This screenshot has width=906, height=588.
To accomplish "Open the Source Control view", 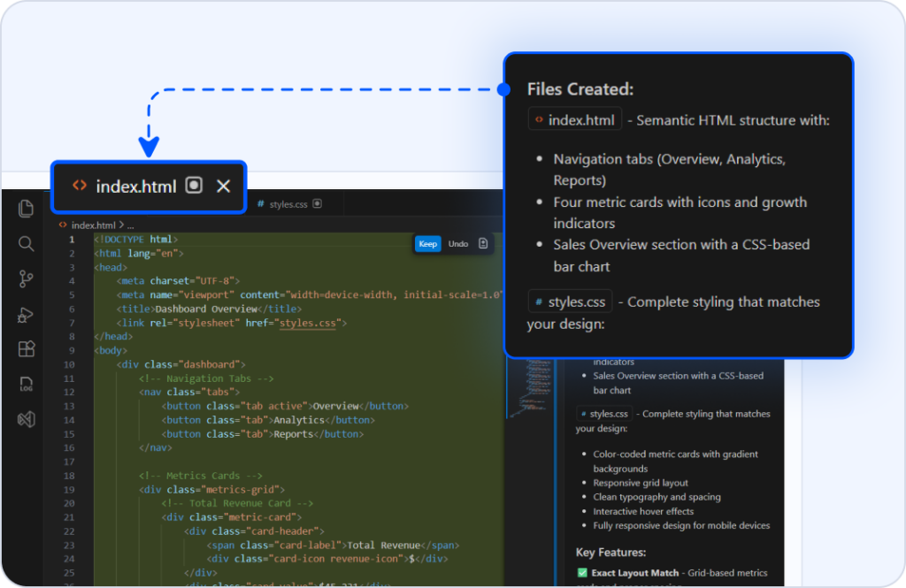I will [x=26, y=279].
